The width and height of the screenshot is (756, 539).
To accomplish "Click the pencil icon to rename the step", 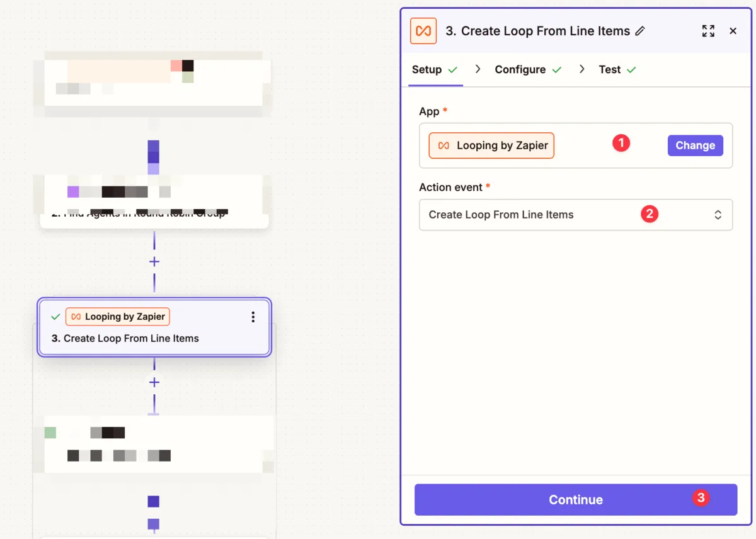I will click(640, 31).
